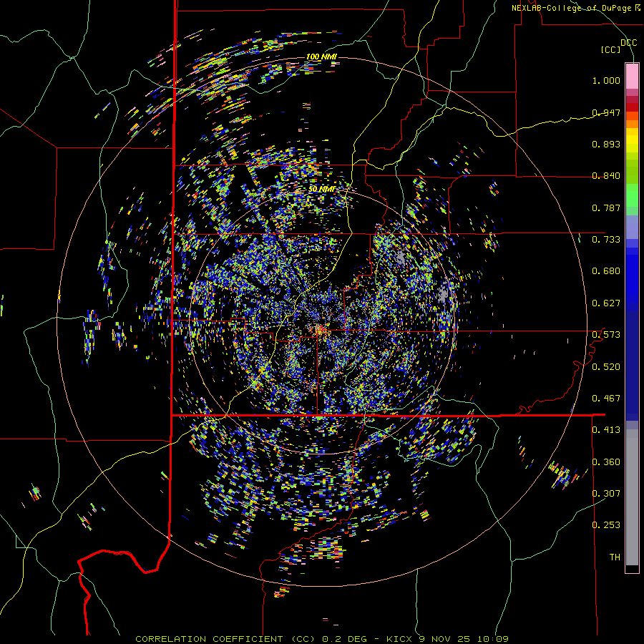The height and width of the screenshot is (644, 644).
Task: Select the 0.733 scale value
Action: tap(606, 240)
